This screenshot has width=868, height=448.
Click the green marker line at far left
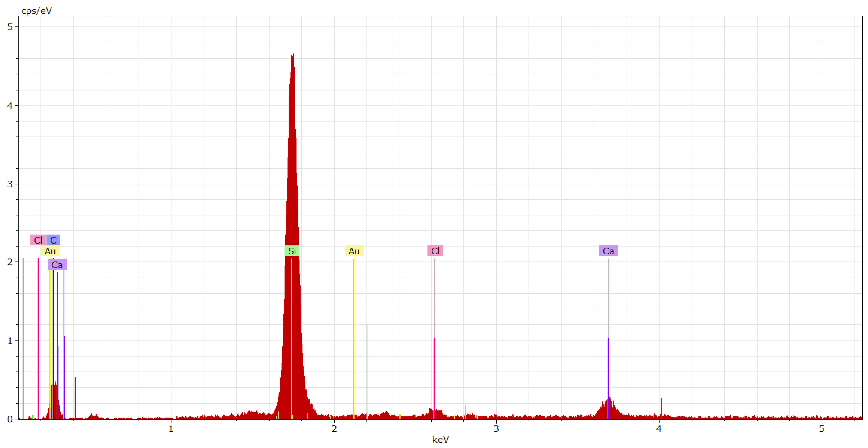coord(23,337)
